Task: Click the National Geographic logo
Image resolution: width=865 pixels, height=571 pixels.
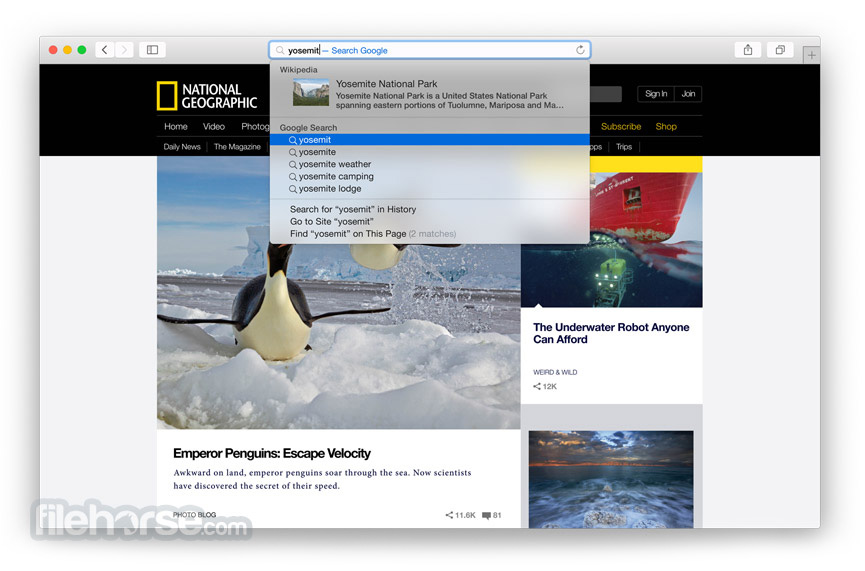Action: coord(207,96)
